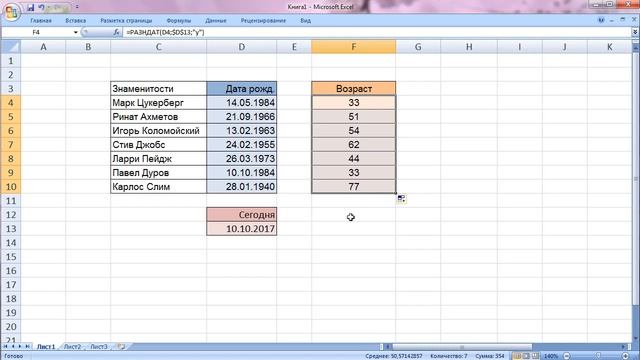
Task: Click date cell 14.05.1984
Action: (242, 103)
